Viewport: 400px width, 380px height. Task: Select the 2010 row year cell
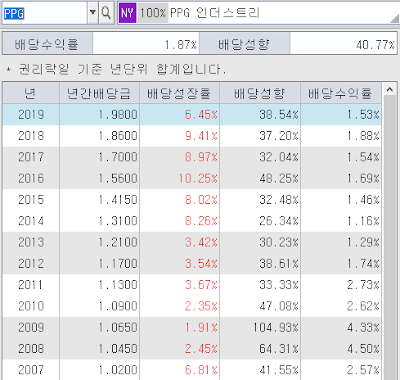coord(31,306)
